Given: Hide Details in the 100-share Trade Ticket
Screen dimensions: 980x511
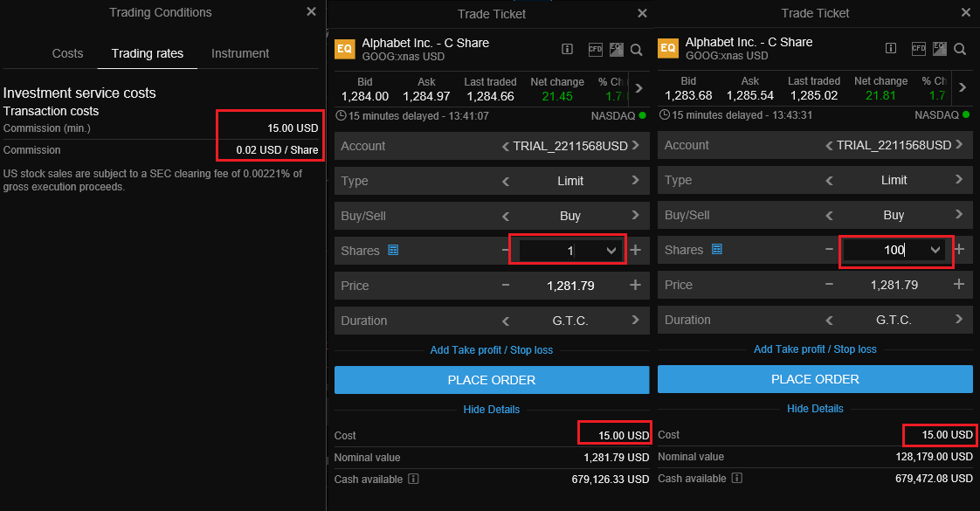Looking at the screenshot, I should point(815,409).
